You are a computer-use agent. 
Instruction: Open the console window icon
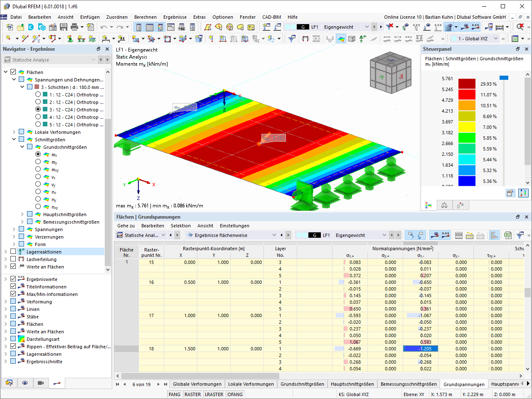tap(171, 27)
